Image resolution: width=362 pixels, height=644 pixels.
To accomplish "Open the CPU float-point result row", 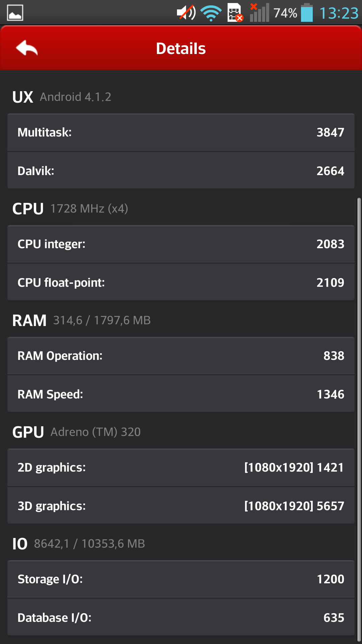I will tap(181, 282).
